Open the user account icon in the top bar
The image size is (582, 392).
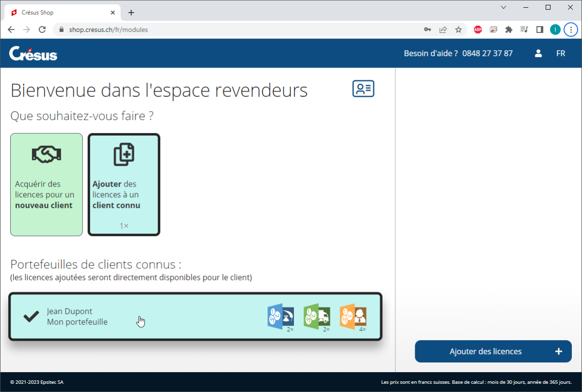click(x=538, y=53)
